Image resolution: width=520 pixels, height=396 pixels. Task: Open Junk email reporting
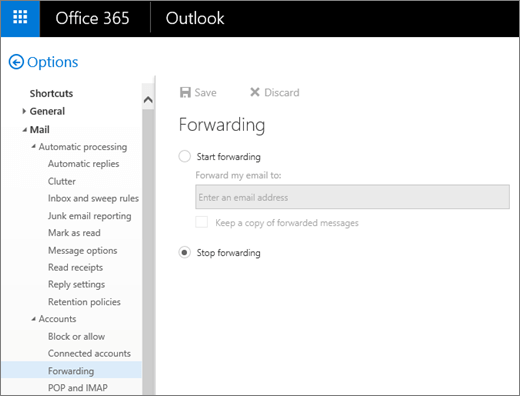point(90,216)
